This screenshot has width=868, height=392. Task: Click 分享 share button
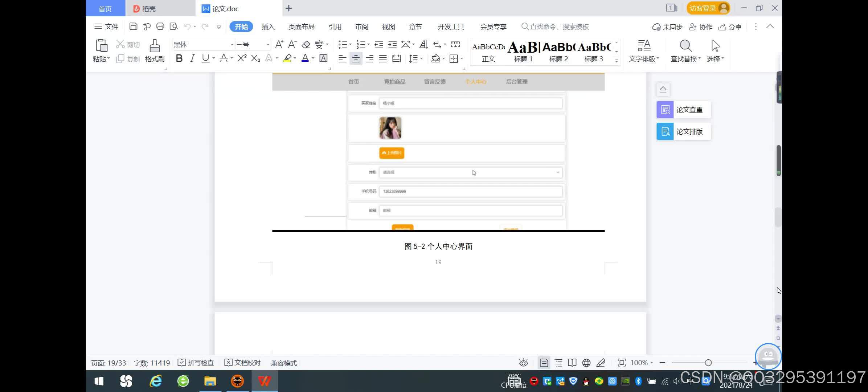click(x=730, y=26)
